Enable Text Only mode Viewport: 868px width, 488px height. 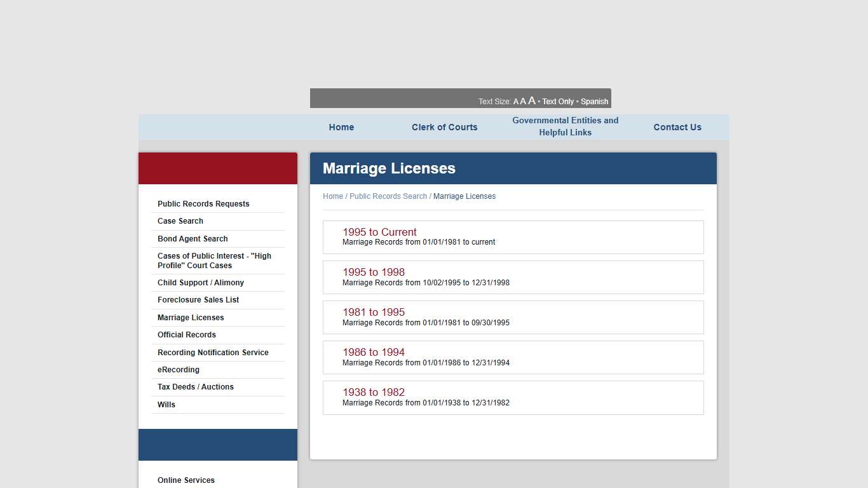557,101
